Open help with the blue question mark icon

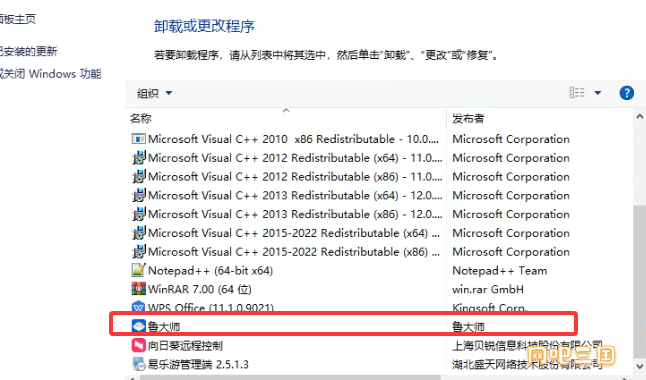[x=627, y=93]
